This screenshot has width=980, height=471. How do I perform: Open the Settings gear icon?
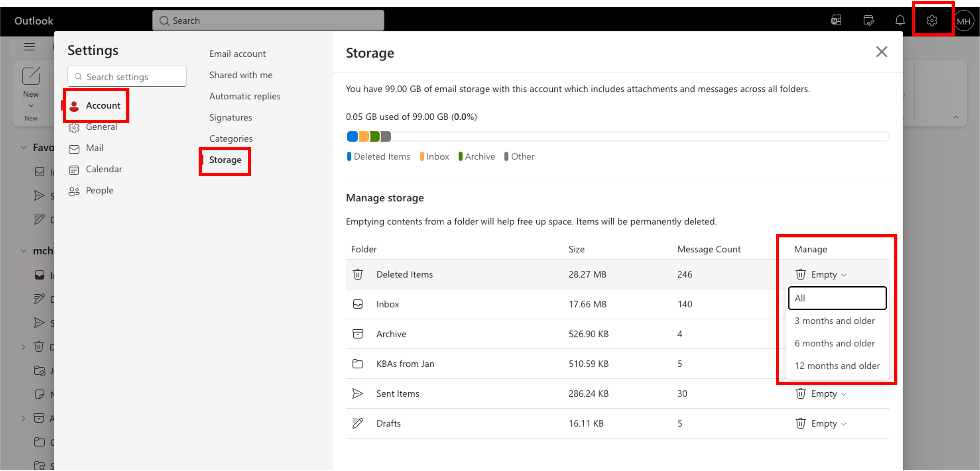pyautogui.click(x=932, y=21)
